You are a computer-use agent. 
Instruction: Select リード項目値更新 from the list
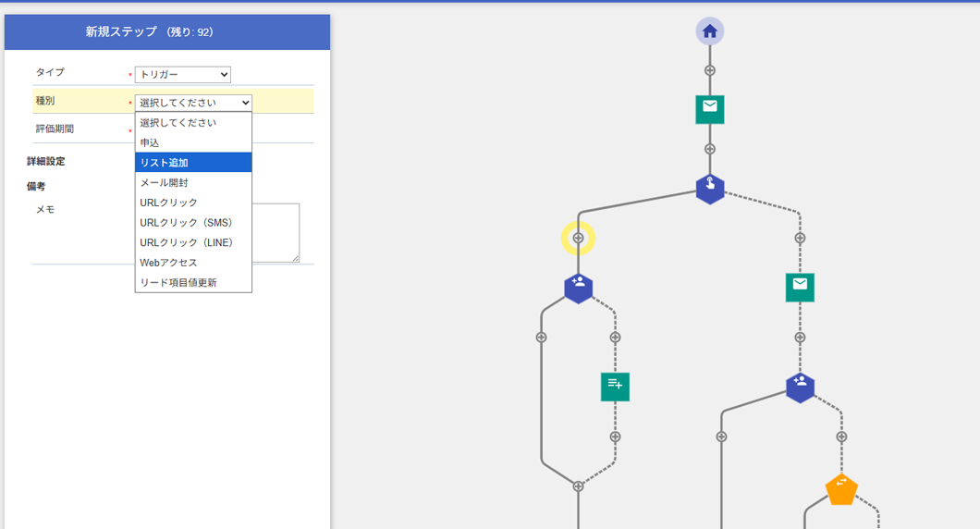coord(192,283)
